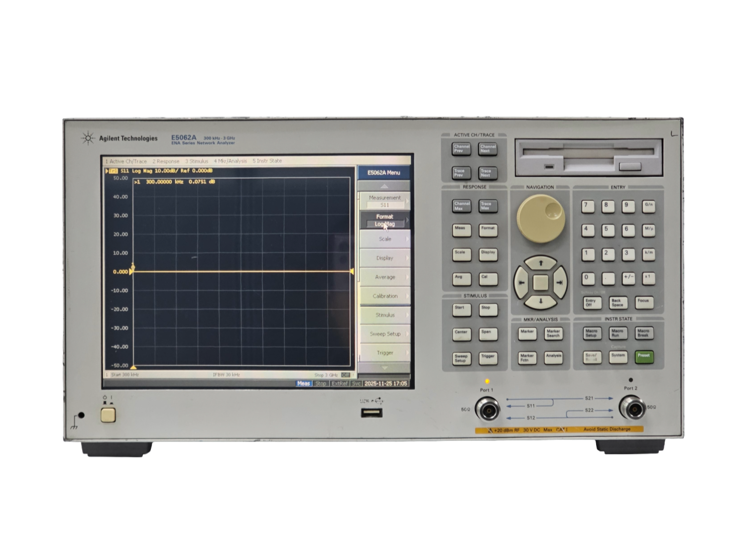Expand the Display softkey submenu
This screenshot has height=560, width=747.
point(384,258)
